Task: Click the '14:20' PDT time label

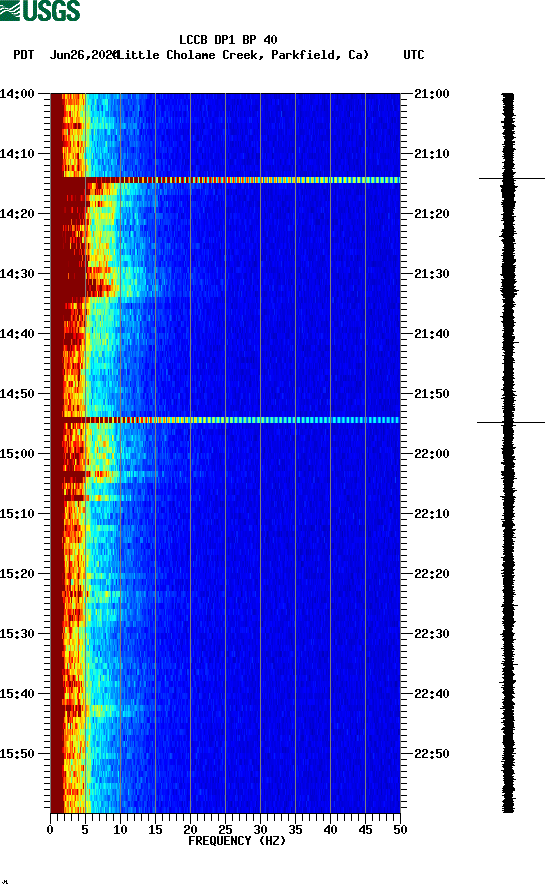Action: [17, 214]
